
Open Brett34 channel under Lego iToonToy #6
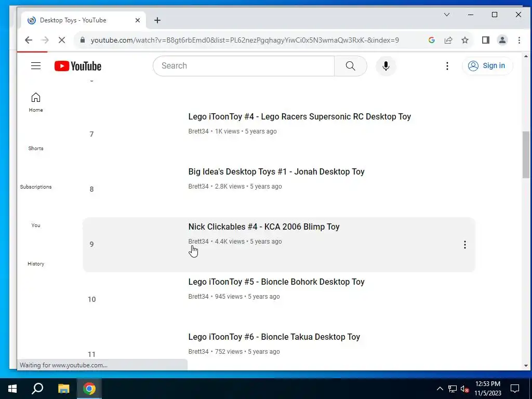(198, 352)
